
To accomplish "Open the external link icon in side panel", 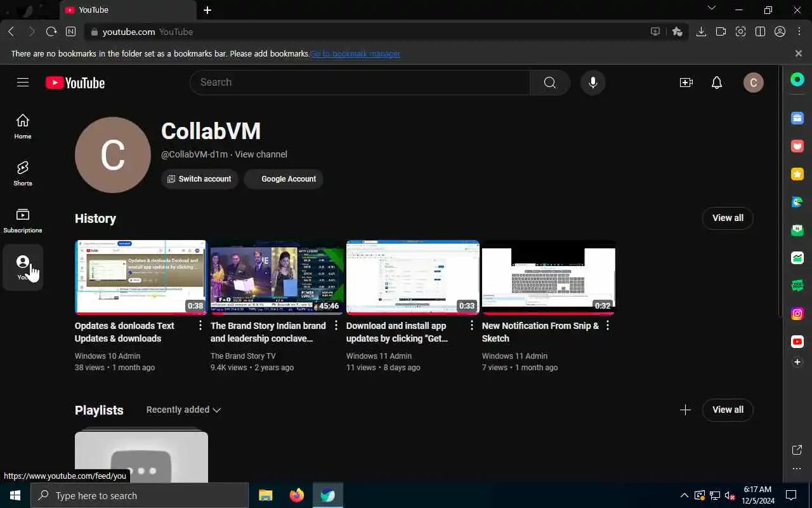I will 797,450.
